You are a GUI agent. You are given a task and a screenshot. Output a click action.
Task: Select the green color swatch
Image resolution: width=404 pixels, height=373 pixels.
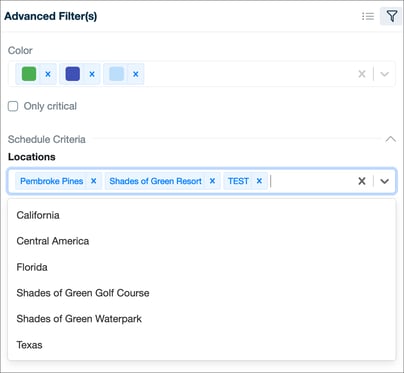[x=29, y=74]
